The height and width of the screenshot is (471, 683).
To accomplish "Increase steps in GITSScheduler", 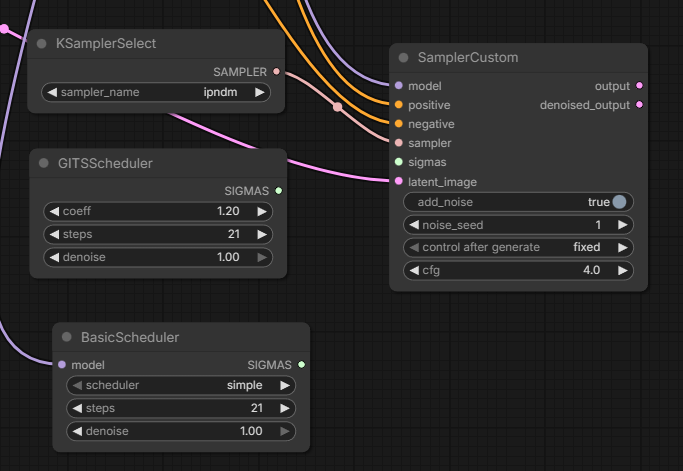I will tap(262, 234).
